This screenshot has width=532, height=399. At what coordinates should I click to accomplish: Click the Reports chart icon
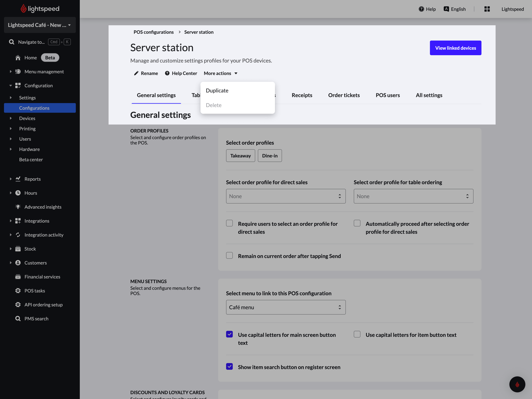18,179
